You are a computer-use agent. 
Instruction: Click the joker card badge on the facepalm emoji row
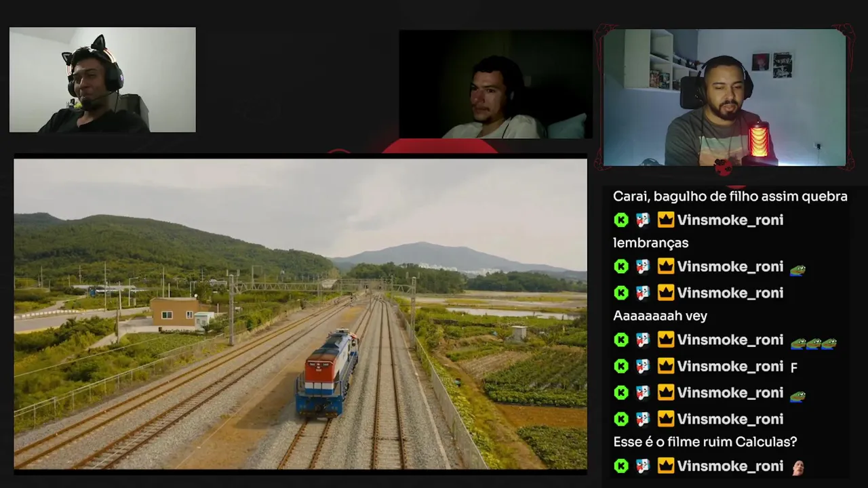643,466
